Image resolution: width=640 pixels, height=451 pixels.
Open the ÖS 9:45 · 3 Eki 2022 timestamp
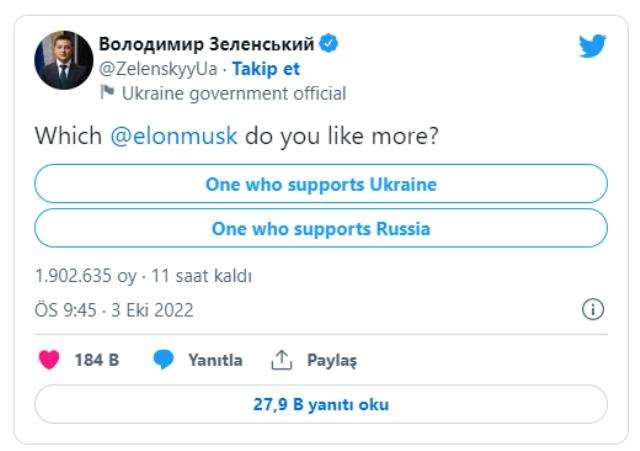[114, 310]
